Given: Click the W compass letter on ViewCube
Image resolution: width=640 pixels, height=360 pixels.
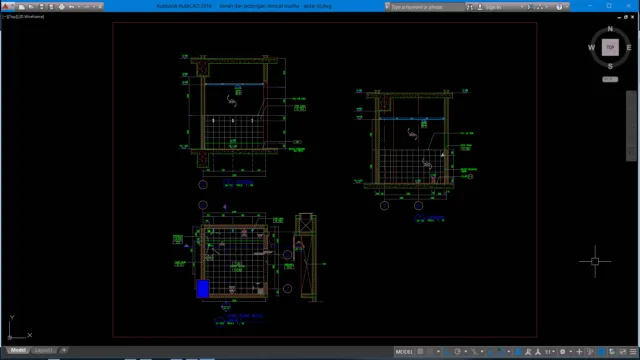Looking at the screenshot, I should tap(591, 48).
